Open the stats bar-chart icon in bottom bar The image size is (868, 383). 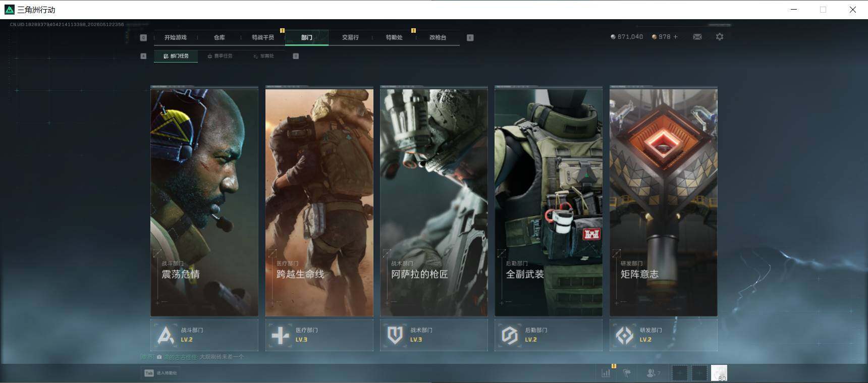[x=606, y=373]
